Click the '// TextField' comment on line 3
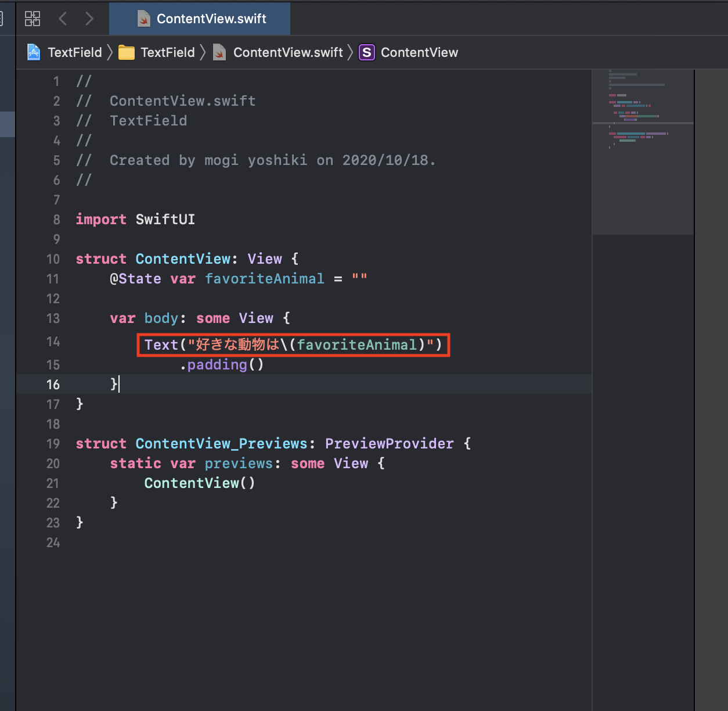 [x=132, y=121]
